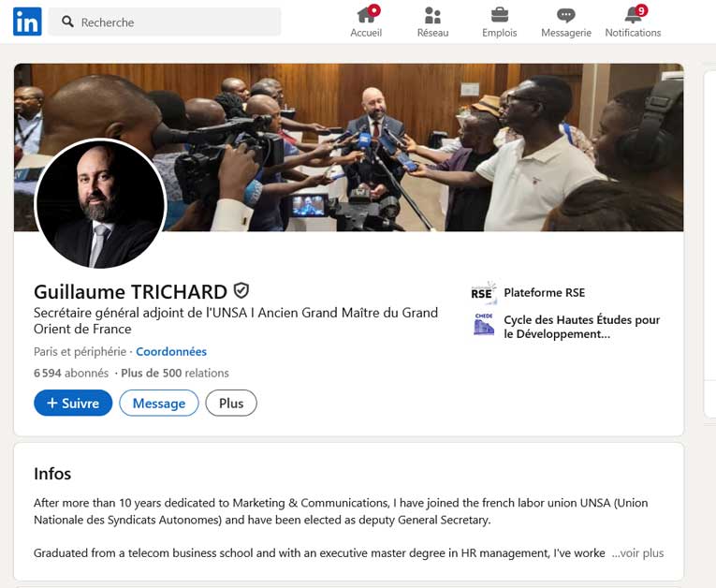This screenshot has width=716, height=588.
Task: Click the CHEDE school logo
Action: pyautogui.click(x=484, y=324)
